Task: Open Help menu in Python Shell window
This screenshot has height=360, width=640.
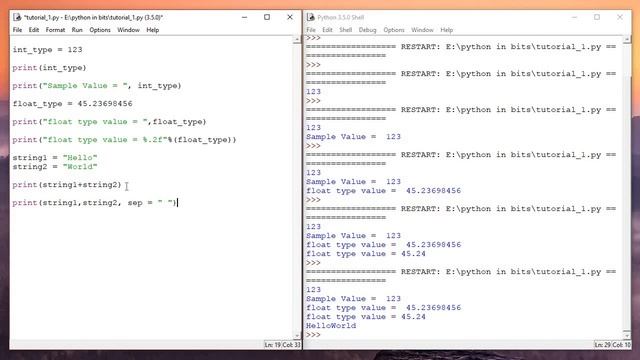Action: [447, 30]
